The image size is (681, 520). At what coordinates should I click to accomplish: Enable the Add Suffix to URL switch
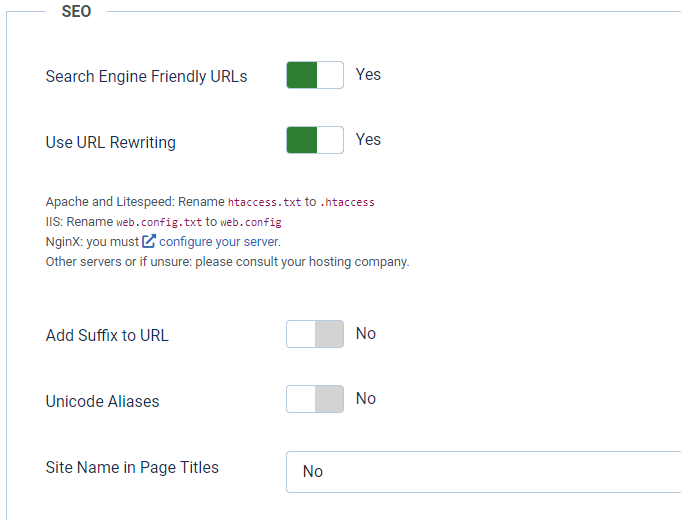pyautogui.click(x=315, y=334)
